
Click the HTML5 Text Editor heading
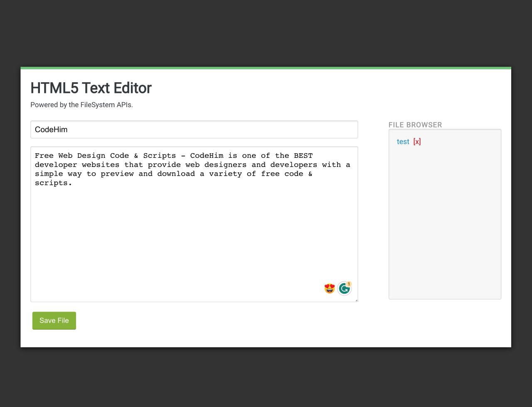(x=91, y=88)
